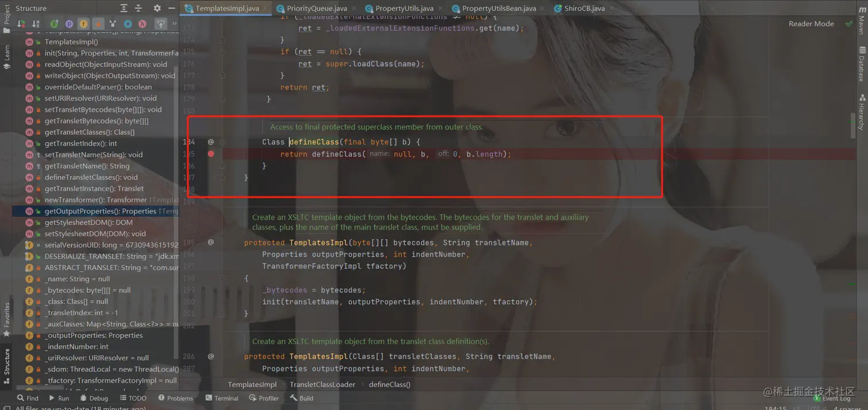Select getTransletInstance() in Structure tree
The height and width of the screenshot is (410, 868).
[x=95, y=189]
